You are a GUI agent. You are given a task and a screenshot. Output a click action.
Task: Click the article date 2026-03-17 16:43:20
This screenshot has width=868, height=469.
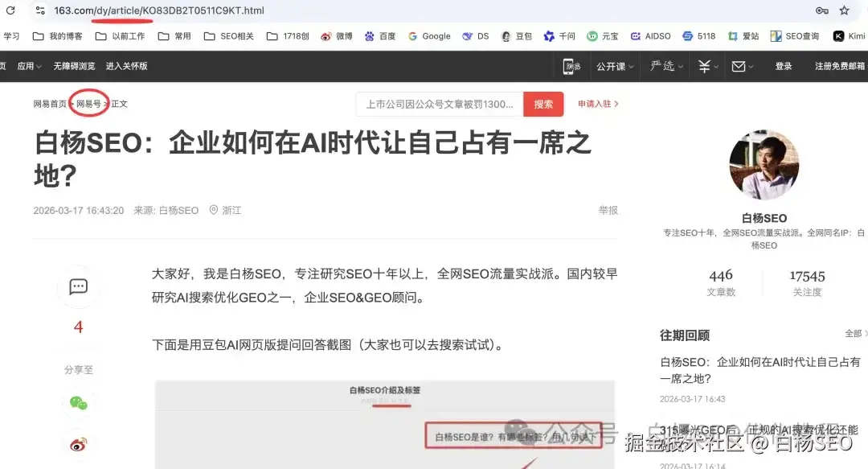pos(79,210)
